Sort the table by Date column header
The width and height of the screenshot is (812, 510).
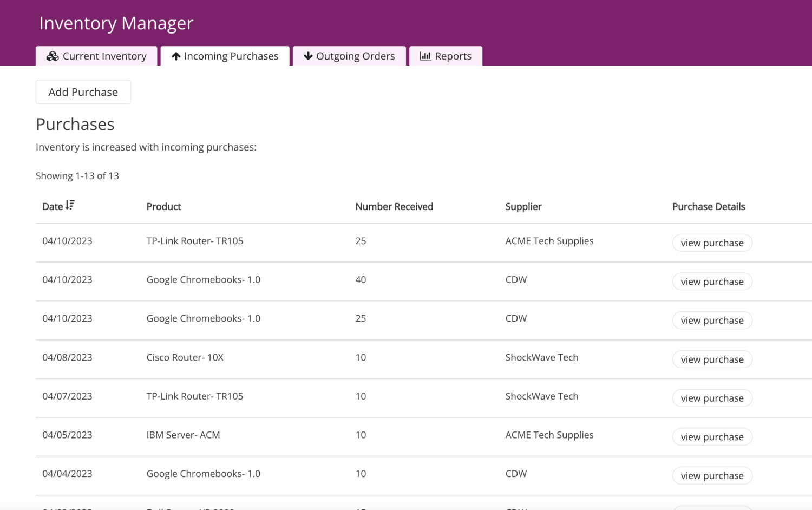tap(53, 207)
